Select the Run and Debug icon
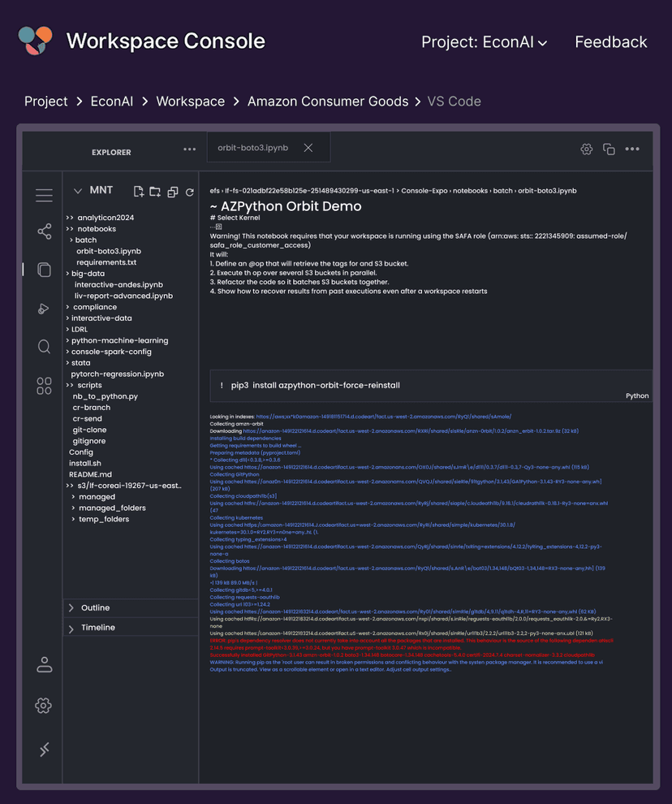This screenshot has width=672, height=804. [x=44, y=308]
